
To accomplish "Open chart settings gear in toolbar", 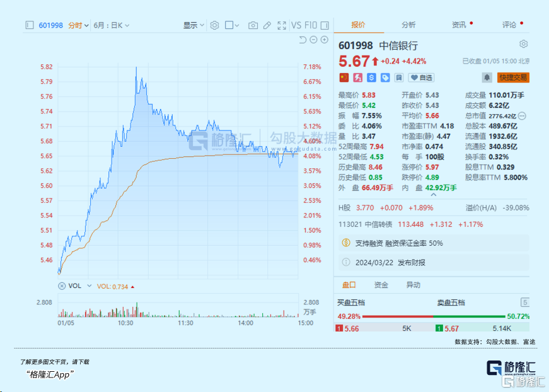I will (x=215, y=25).
